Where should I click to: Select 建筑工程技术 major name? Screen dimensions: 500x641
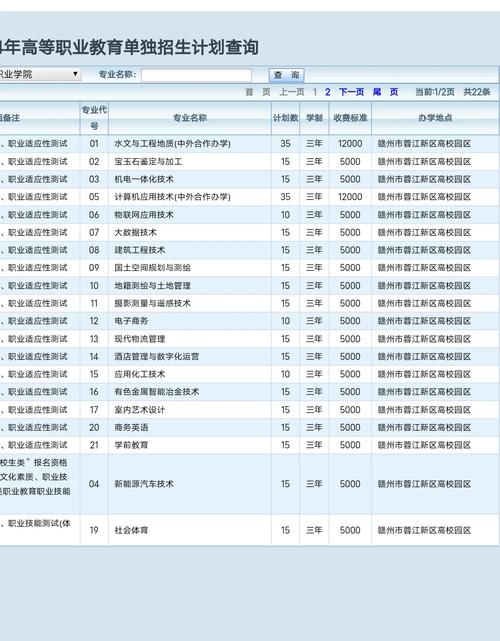tap(139, 250)
